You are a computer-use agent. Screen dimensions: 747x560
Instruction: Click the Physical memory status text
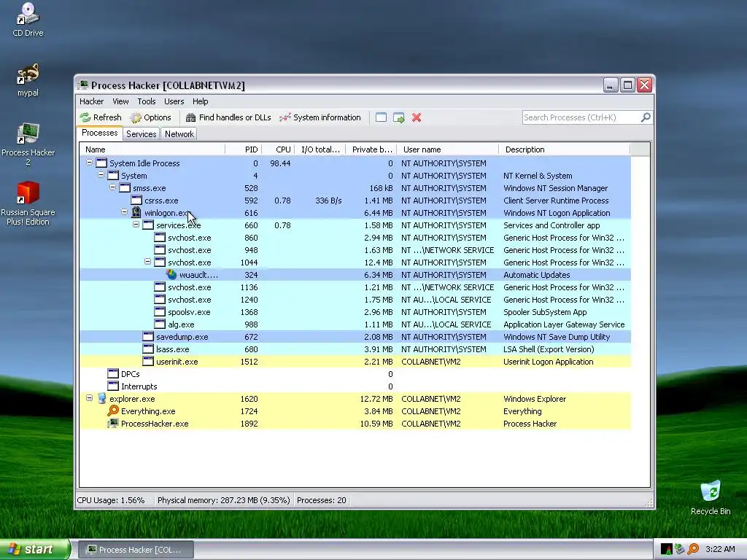(x=223, y=500)
